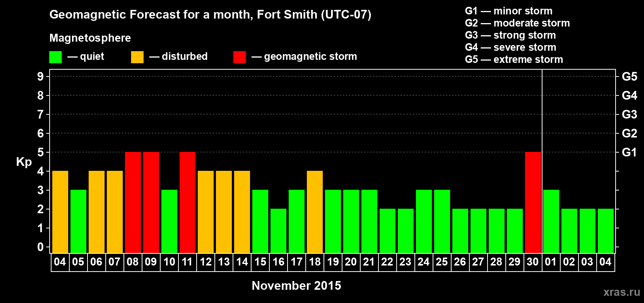Click the green bar for day 10
This screenshot has height=303, width=644.
(169, 221)
